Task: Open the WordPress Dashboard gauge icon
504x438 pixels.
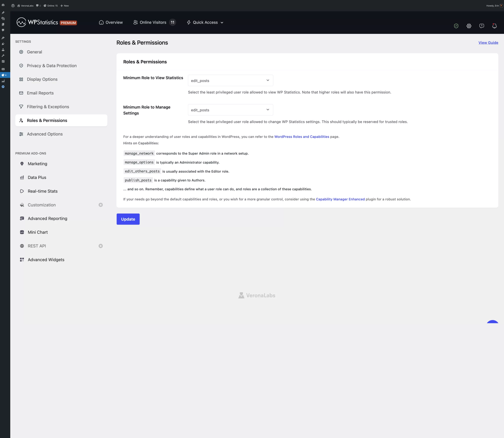Action: [3, 5]
